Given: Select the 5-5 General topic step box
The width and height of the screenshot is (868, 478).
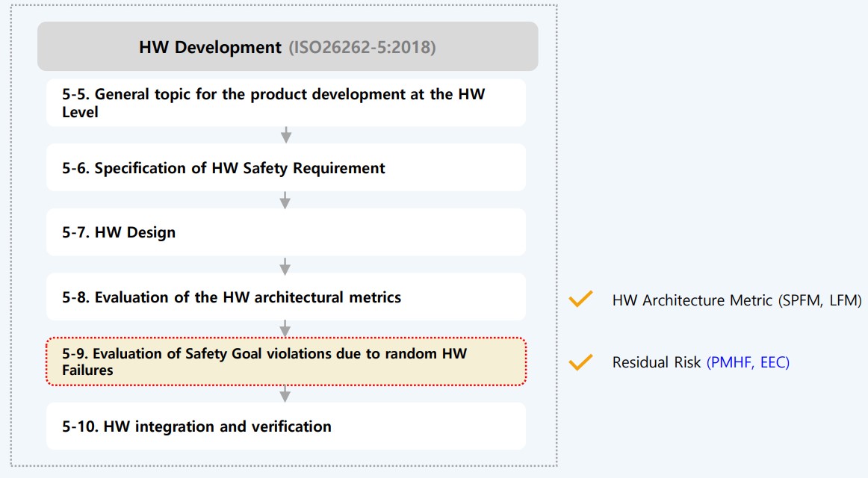Looking at the screenshot, I should click(285, 103).
